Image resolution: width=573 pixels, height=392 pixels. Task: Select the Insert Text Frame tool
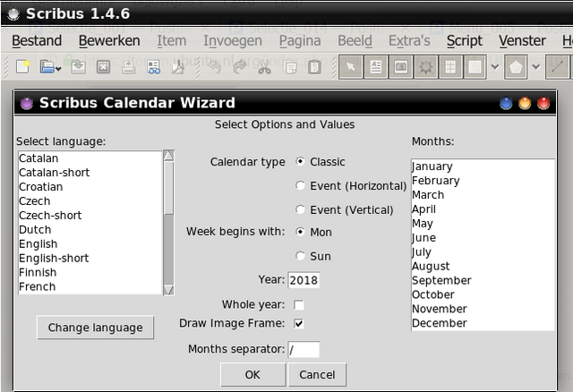coord(376,67)
